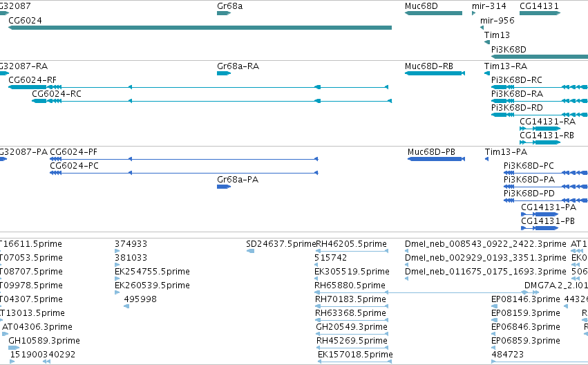Open the CG14131 gene feature

pyautogui.click(x=540, y=13)
